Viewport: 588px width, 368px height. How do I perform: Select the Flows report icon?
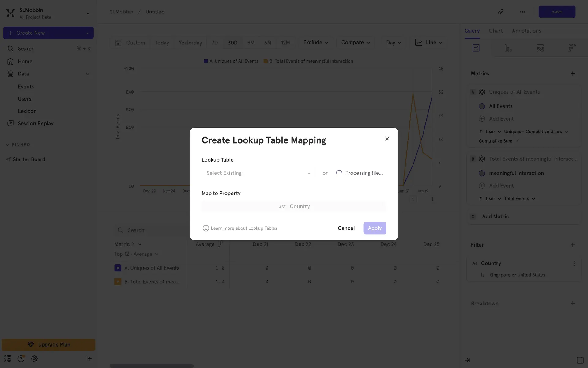point(540,48)
